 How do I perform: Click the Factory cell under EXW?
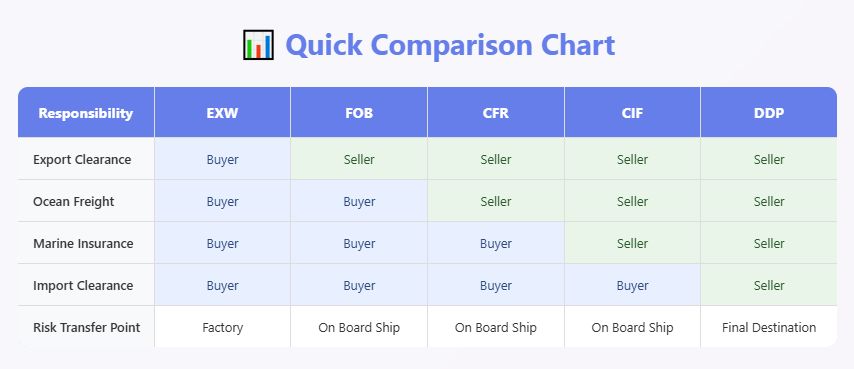(222, 327)
